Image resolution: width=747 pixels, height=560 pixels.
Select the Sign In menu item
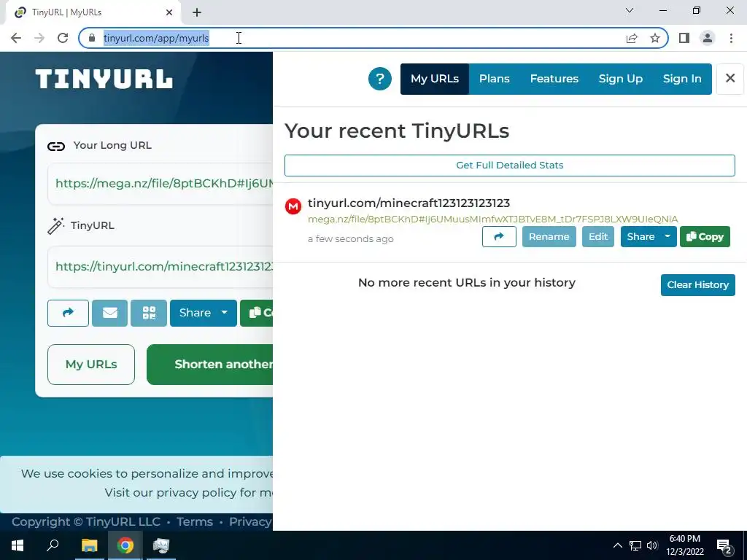tap(682, 79)
